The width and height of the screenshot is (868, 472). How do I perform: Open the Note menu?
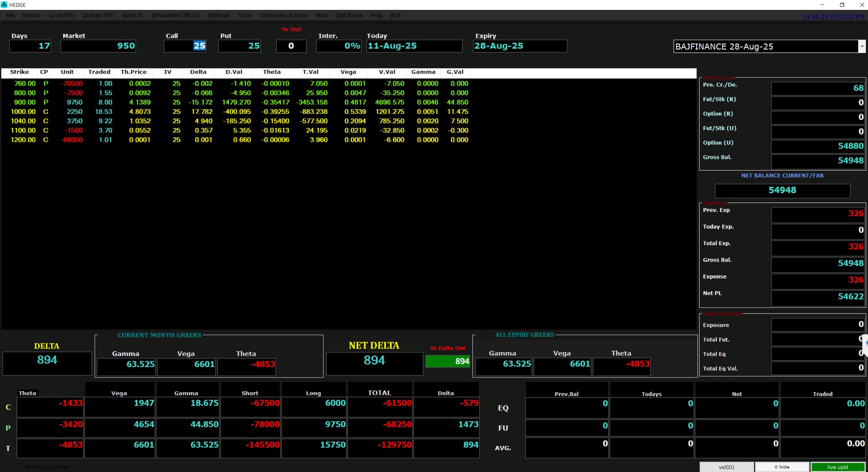click(x=322, y=15)
